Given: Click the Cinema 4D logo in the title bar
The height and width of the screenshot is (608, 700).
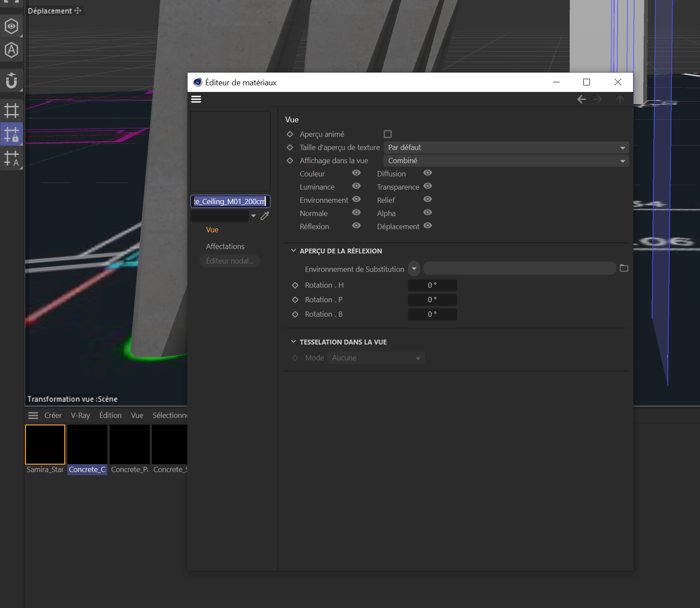Looking at the screenshot, I should point(198,82).
